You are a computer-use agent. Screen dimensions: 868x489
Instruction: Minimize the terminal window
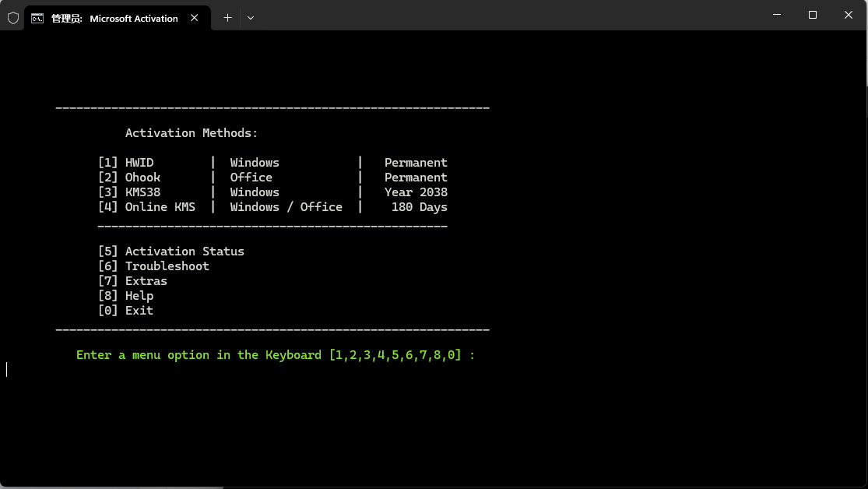pyautogui.click(x=777, y=15)
